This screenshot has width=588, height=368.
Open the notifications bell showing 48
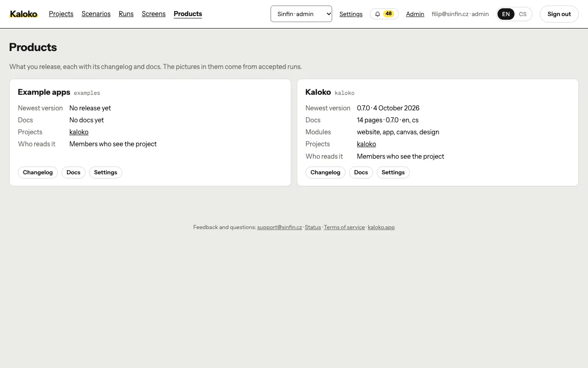coord(384,14)
